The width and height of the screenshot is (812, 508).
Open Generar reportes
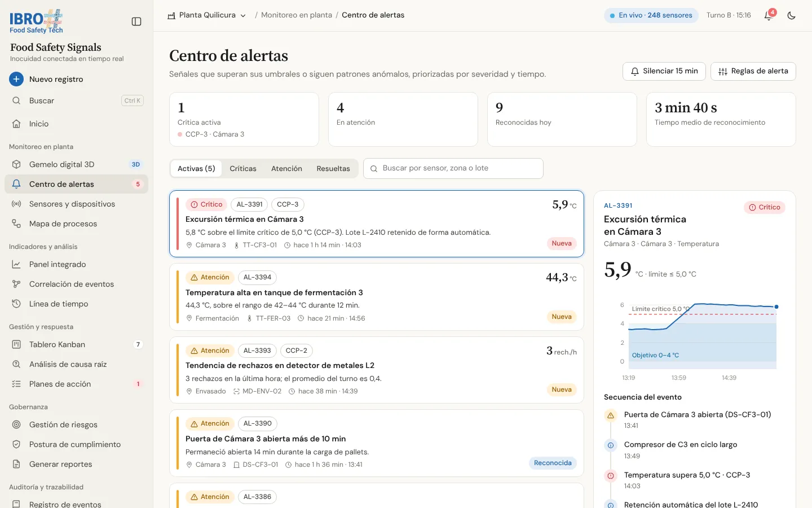point(77,464)
